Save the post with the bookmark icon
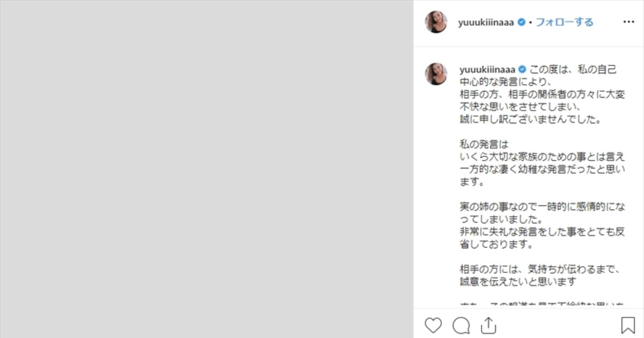Viewport: 644px width, 338px height. pyautogui.click(x=628, y=326)
